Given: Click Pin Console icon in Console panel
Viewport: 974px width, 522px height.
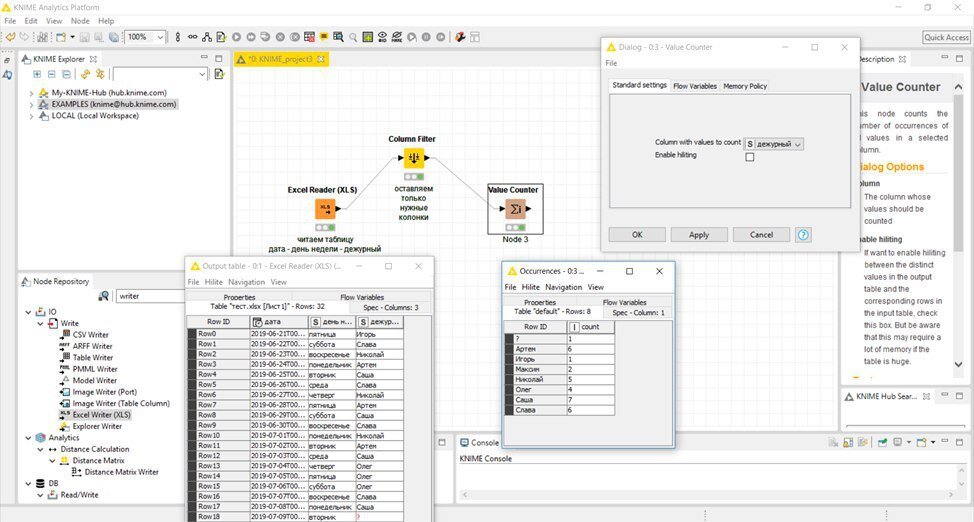Looking at the screenshot, I should (883, 442).
